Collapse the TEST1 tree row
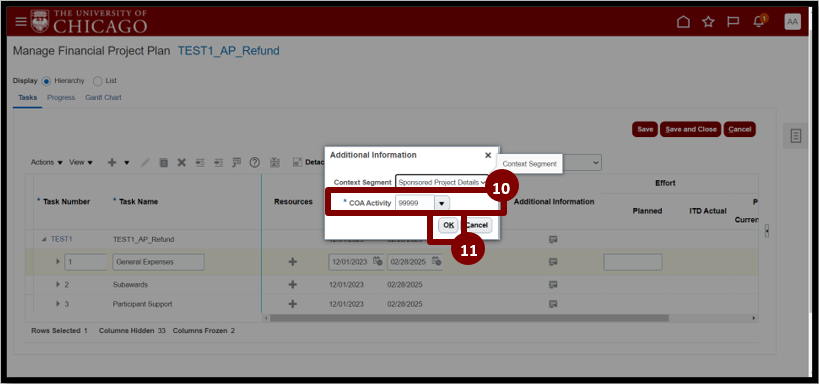Image resolution: width=819 pixels, height=384 pixels. (44, 239)
